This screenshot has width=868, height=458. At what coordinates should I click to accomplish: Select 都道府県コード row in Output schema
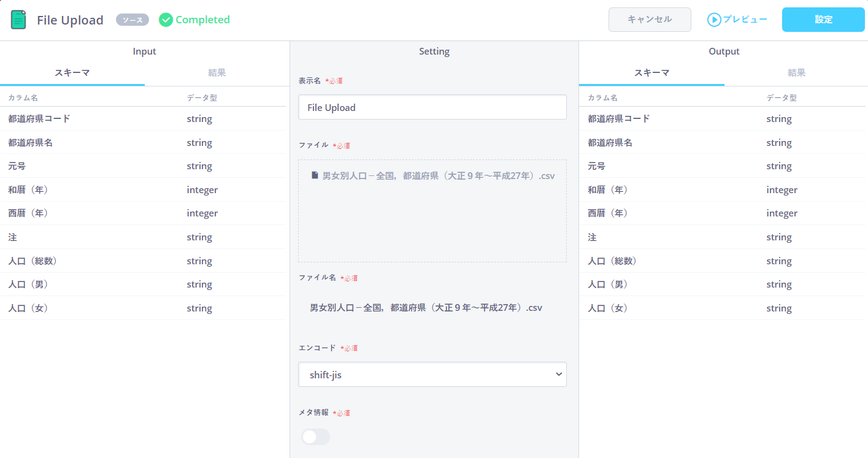(x=723, y=119)
